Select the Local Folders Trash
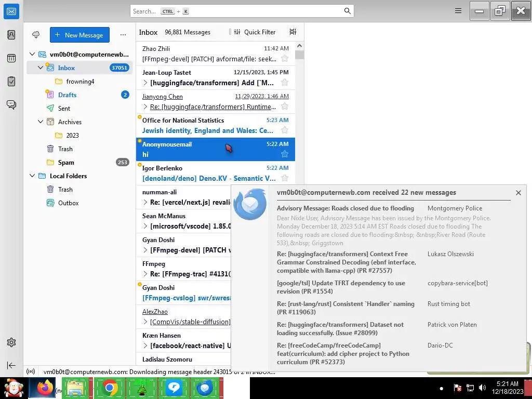Viewport: 532px width, 399px height. 79,189
